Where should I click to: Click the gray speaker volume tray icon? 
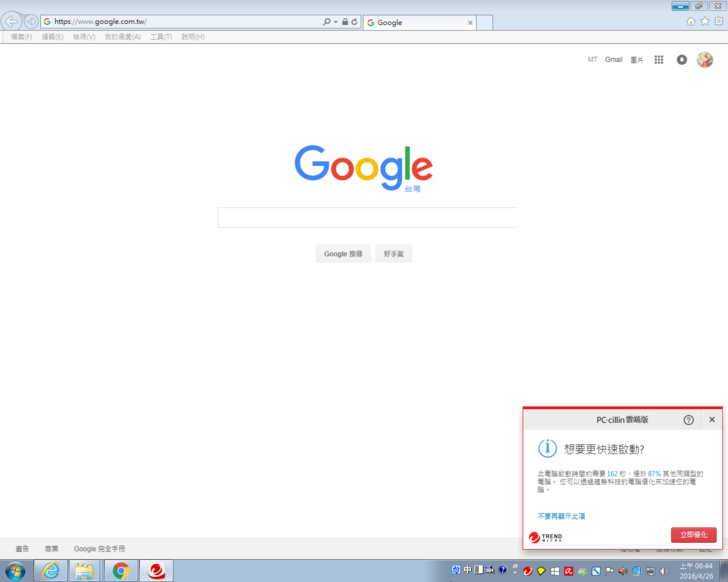(x=664, y=571)
